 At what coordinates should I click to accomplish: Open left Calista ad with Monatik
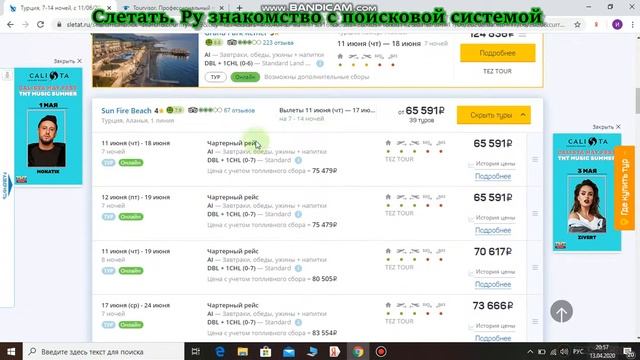[x=48, y=126]
